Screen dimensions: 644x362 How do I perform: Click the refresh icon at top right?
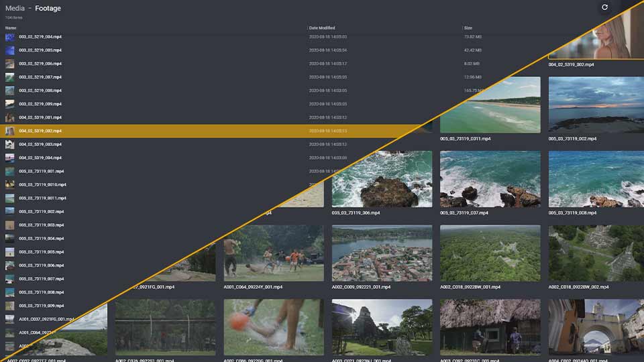pos(604,7)
